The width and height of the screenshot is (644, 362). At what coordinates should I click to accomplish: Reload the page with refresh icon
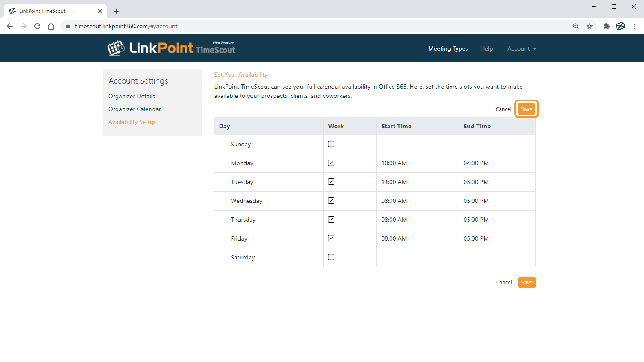37,26
